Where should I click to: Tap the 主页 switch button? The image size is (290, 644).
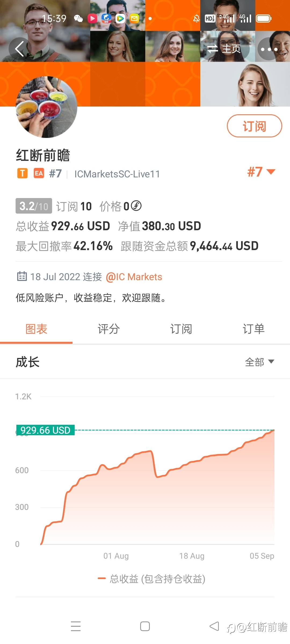point(224,49)
